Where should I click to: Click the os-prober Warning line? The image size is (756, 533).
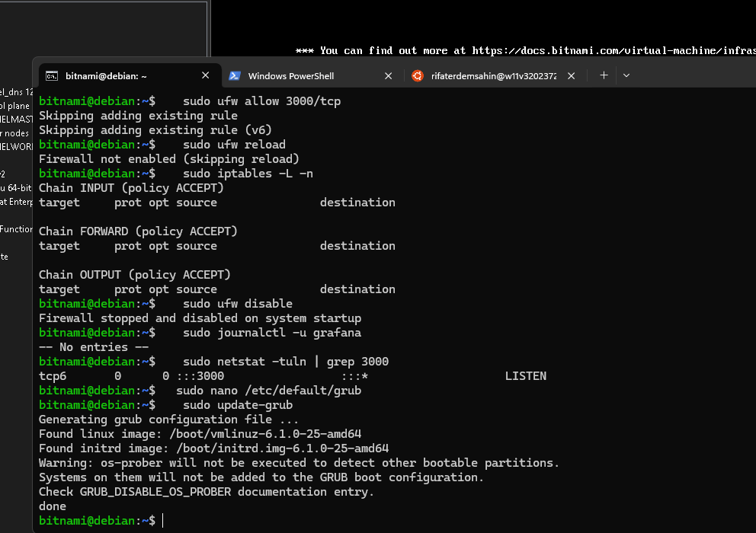(x=299, y=463)
